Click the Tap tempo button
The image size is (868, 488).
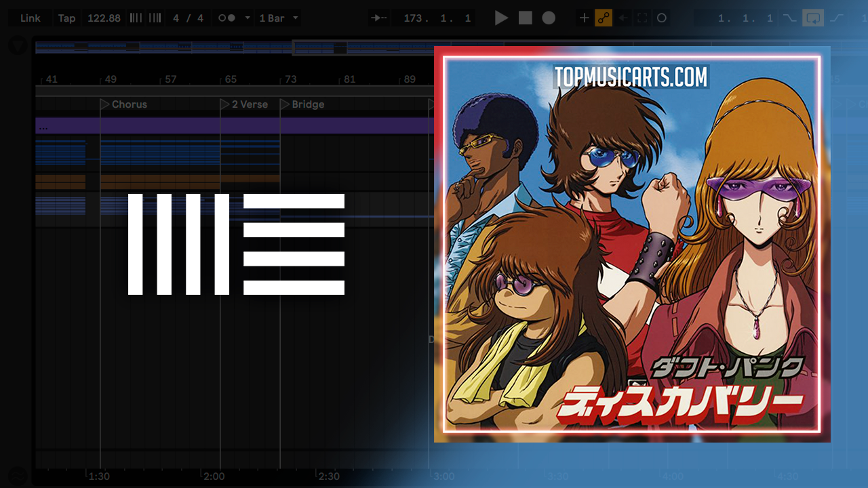(x=66, y=18)
